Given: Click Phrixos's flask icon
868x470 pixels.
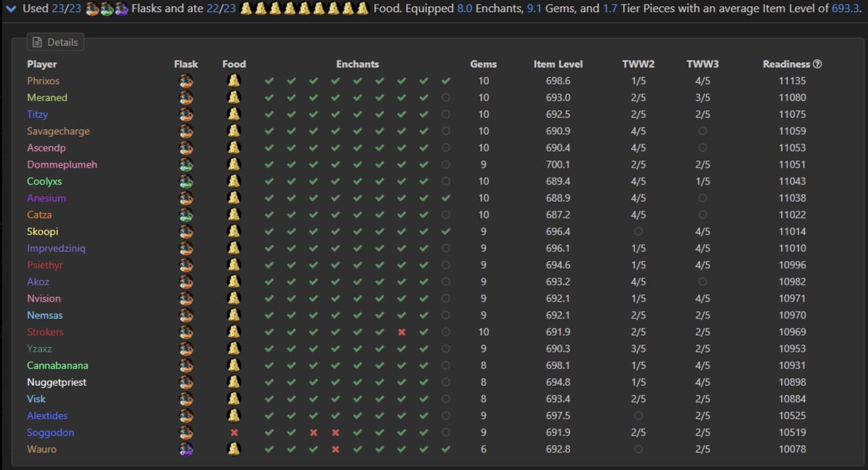Looking at the screenshot, I should (186, 81).
